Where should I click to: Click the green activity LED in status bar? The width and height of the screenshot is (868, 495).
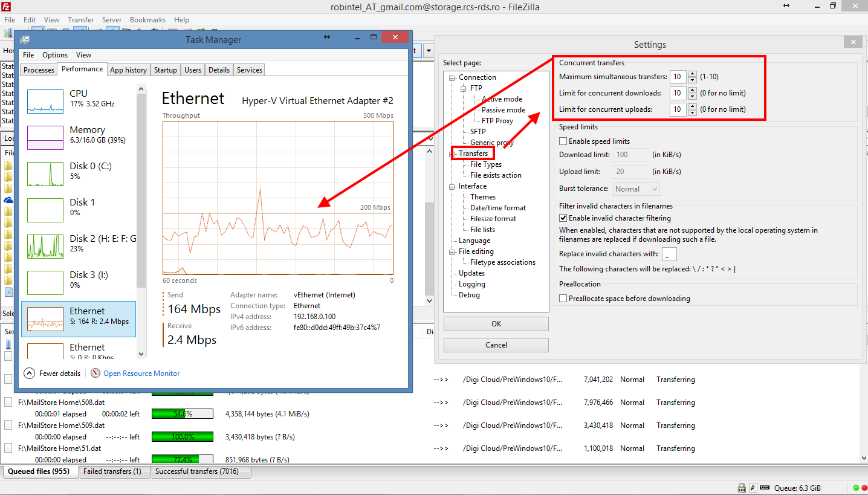[856, 488]
